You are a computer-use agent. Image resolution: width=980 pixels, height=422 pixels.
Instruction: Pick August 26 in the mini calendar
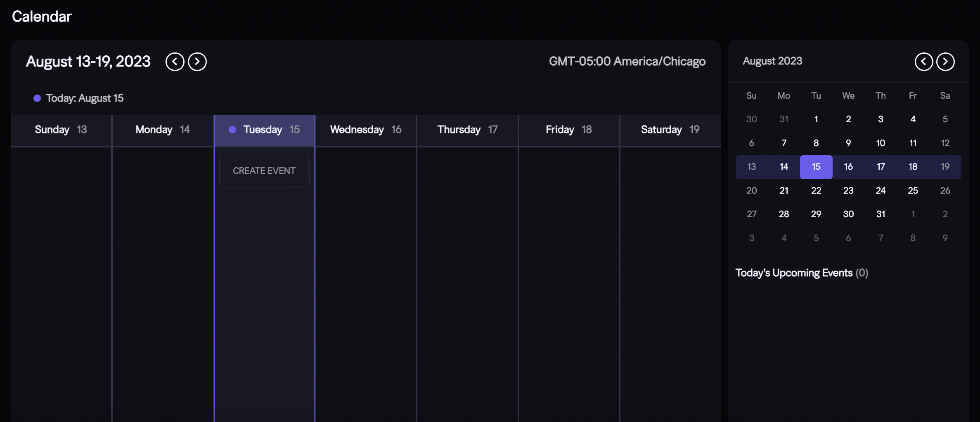[x=945, y=191]
